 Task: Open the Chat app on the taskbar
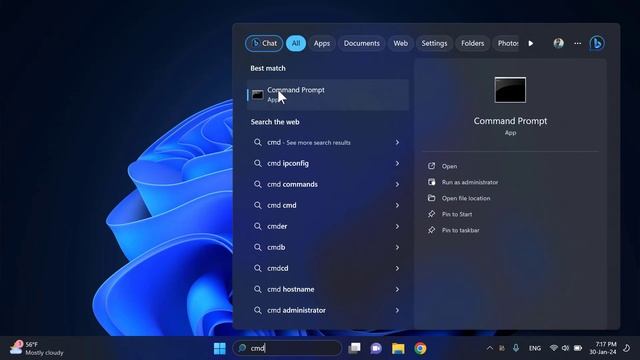click(376, 348)
